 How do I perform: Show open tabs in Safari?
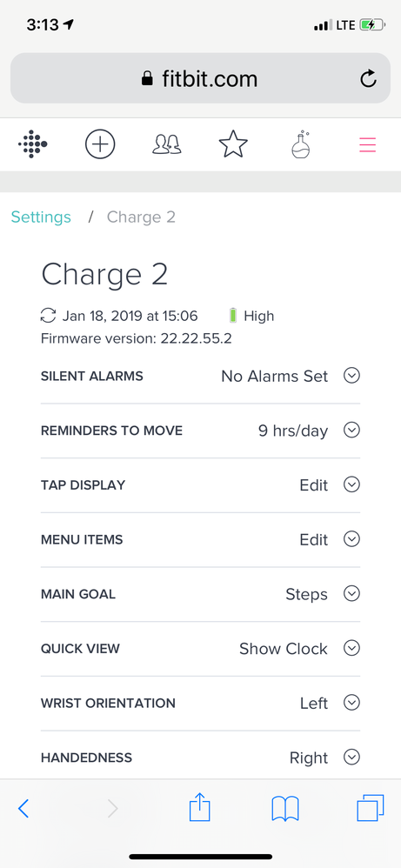(370, 808)
